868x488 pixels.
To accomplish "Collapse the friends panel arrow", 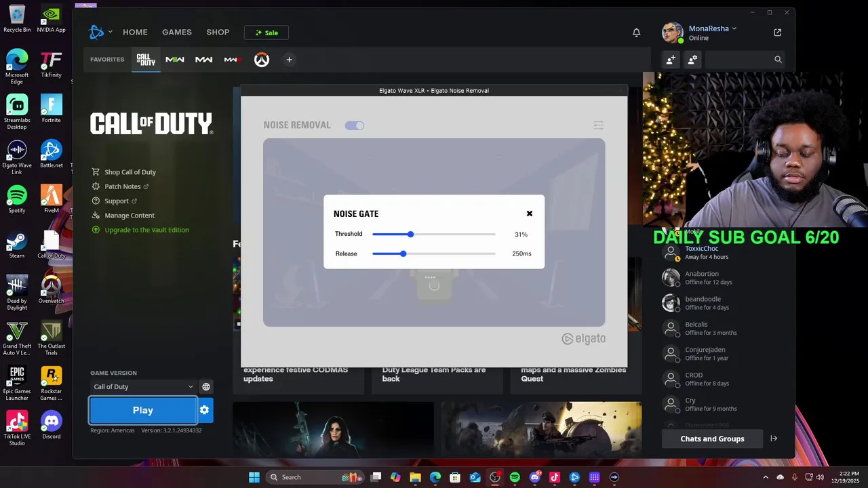I will click(x=774, y=439).
